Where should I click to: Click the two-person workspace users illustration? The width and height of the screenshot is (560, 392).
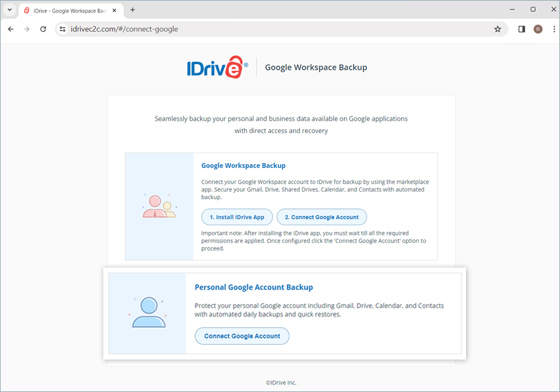click(x=160, y=206)
